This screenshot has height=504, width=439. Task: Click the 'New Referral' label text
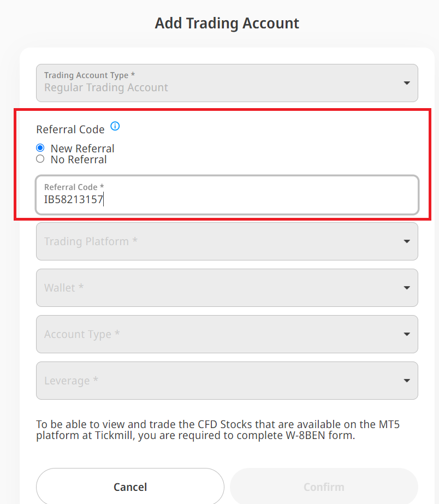(x=82, y=149)
